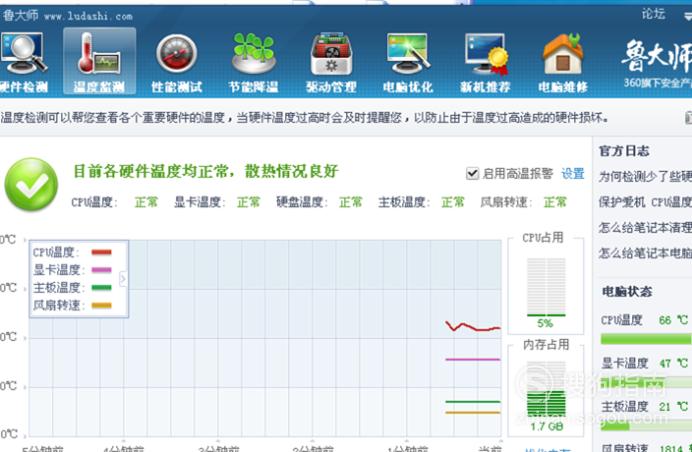Click 风扇转速 orange legend swatch

click(x=102, y=305)
